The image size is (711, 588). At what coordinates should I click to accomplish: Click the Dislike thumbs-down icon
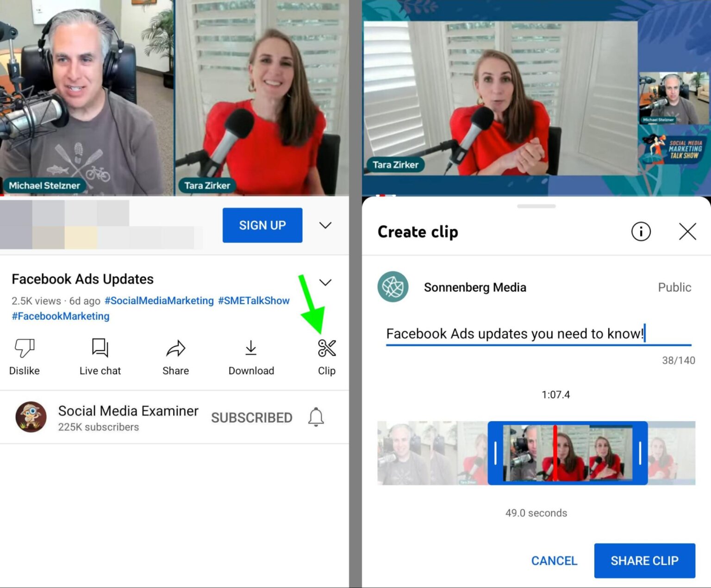click(x=24, y=348)
